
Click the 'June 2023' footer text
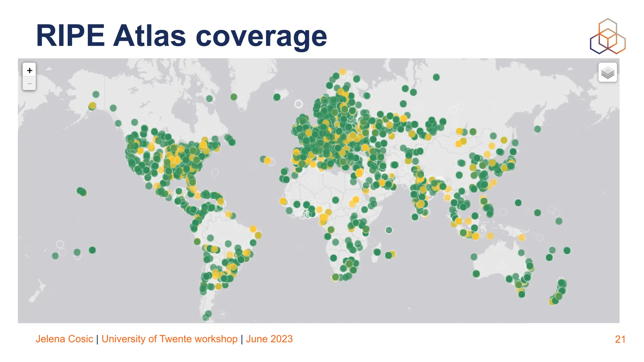pos(269,339)
